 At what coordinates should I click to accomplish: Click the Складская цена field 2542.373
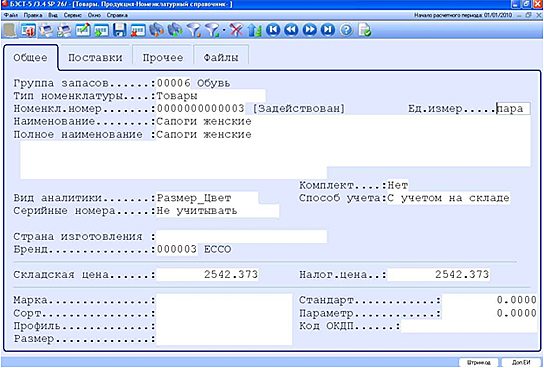[207, 275]
